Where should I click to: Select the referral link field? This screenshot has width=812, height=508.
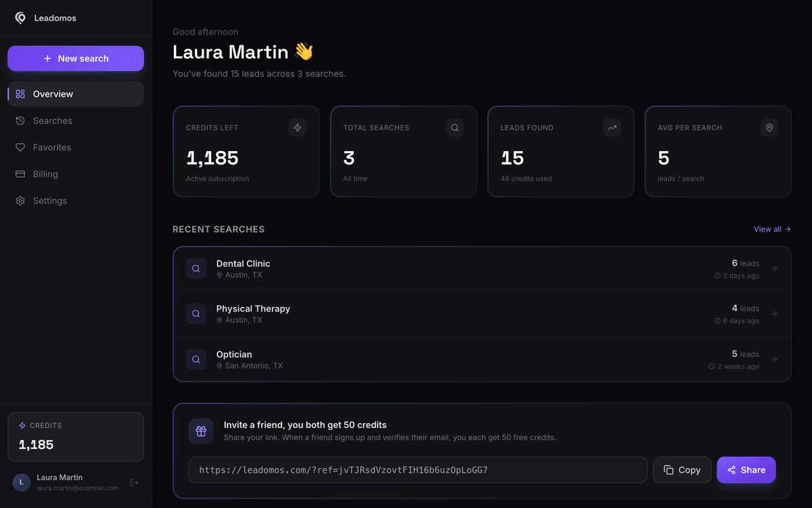(418, 470)
